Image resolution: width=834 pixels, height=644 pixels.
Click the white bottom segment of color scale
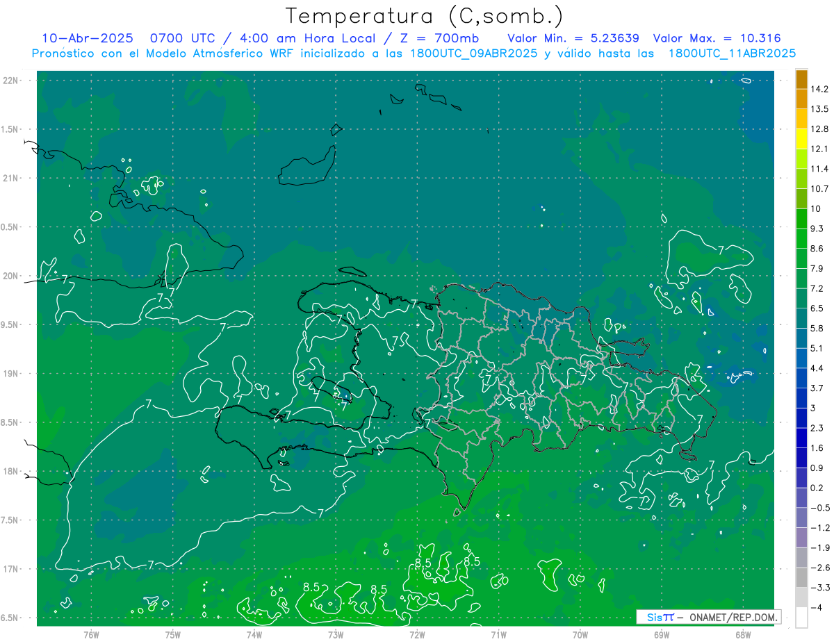coord(801,618)
